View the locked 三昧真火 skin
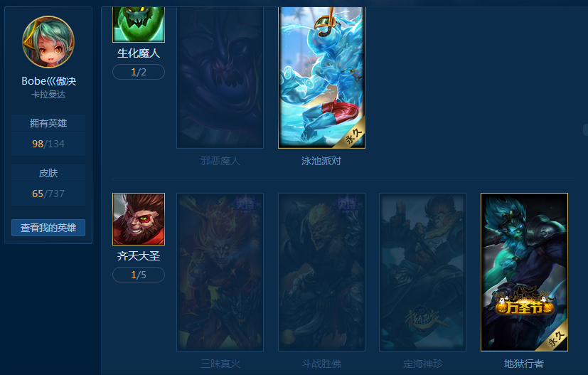This screenshot has height=375, width=588. point(220,272)
